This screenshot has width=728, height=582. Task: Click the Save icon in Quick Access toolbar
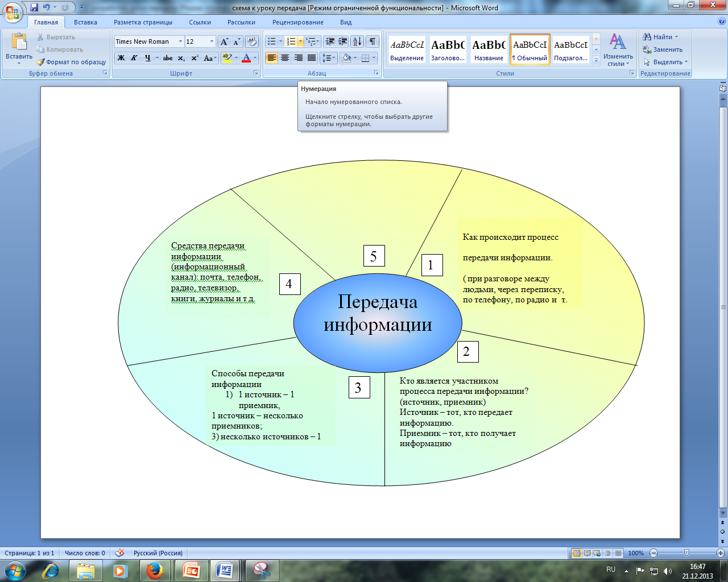[x=34, y=7]
